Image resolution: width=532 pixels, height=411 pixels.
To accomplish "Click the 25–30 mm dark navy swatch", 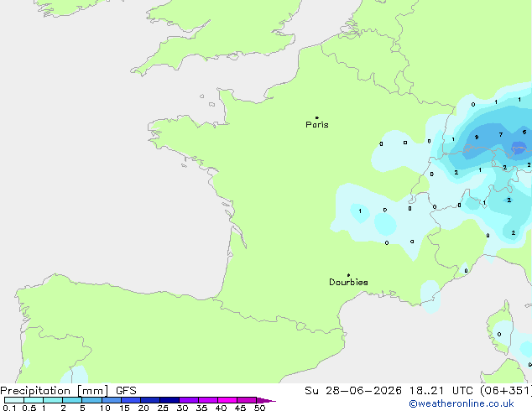I will [170, 400].
